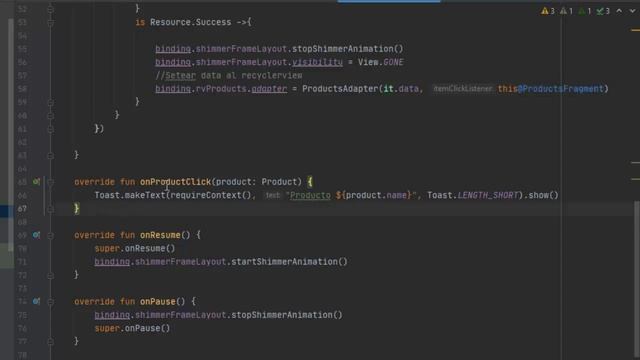Collapse the onProductClick function fold marker

(50, 182)
